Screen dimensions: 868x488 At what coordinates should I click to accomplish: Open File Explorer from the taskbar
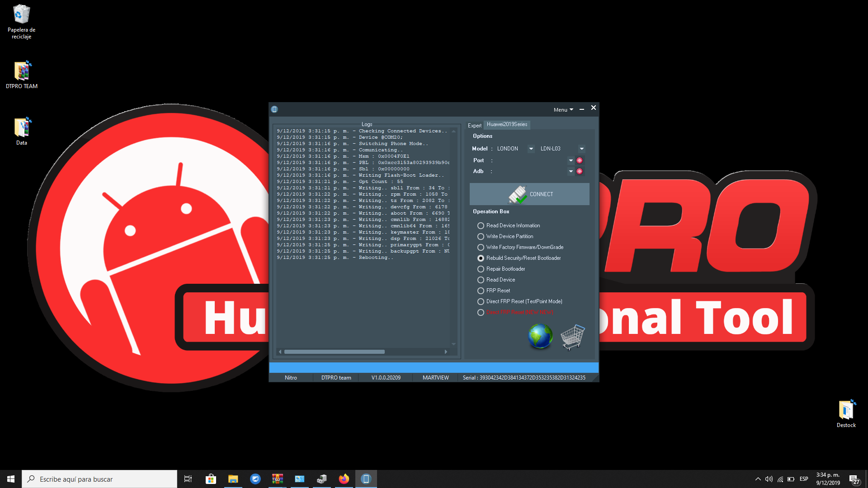click(233, 479)
